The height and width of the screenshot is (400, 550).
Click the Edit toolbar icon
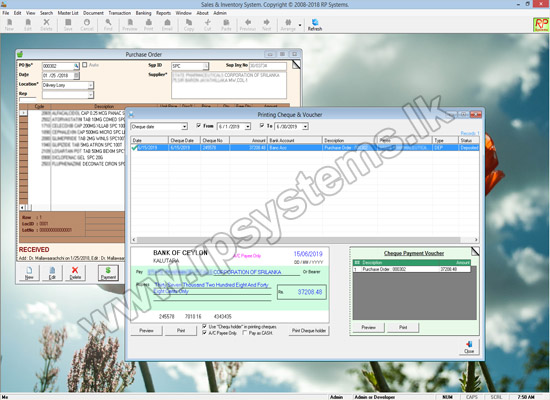28,25
